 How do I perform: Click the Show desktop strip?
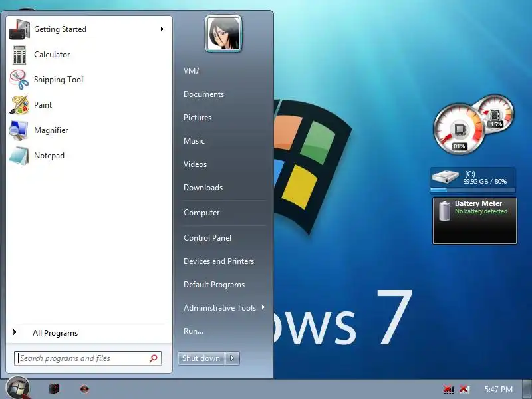click(527, 389)
